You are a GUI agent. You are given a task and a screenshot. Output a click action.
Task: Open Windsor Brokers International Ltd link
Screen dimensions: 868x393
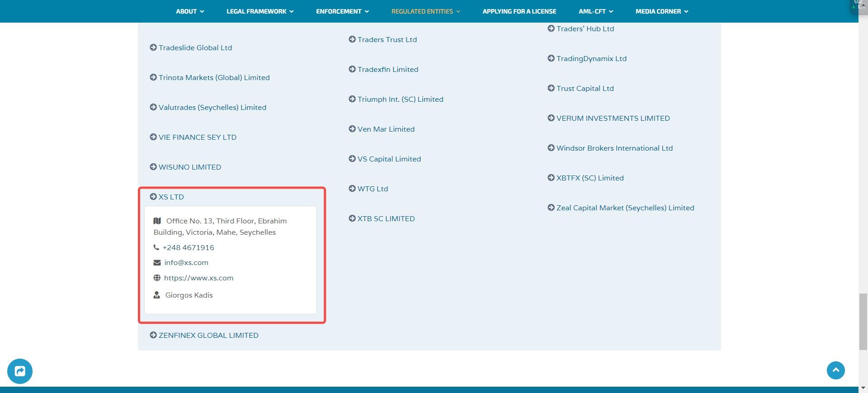[x=615, y=148]
